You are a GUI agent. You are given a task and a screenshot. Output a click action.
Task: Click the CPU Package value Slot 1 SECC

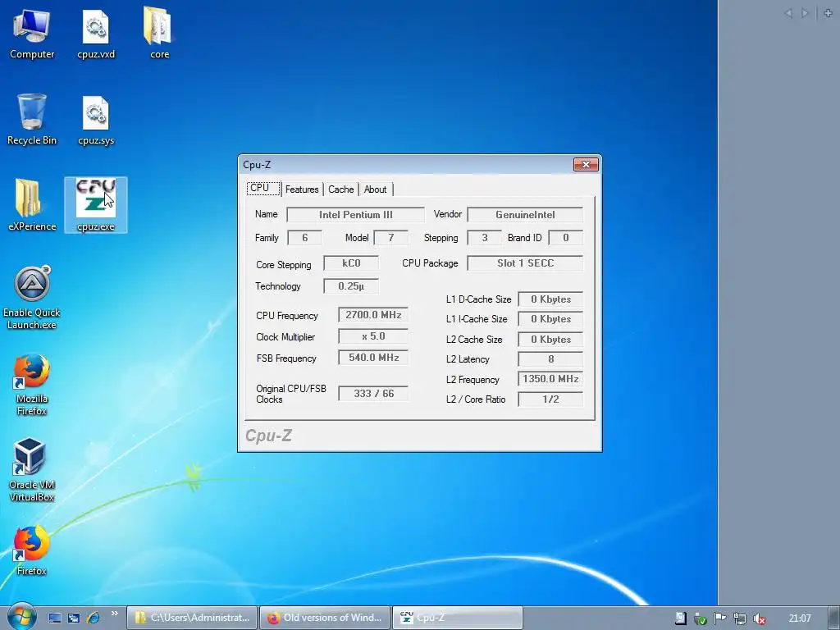pos(525,263)
